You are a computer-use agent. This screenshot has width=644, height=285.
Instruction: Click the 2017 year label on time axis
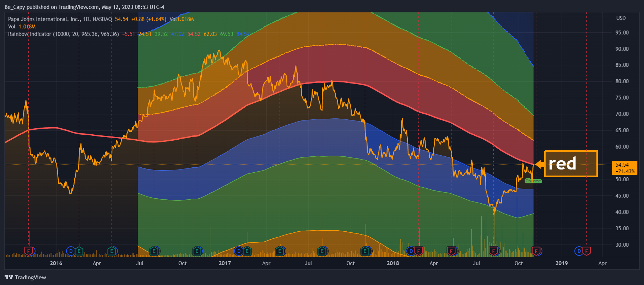point(224,263)
